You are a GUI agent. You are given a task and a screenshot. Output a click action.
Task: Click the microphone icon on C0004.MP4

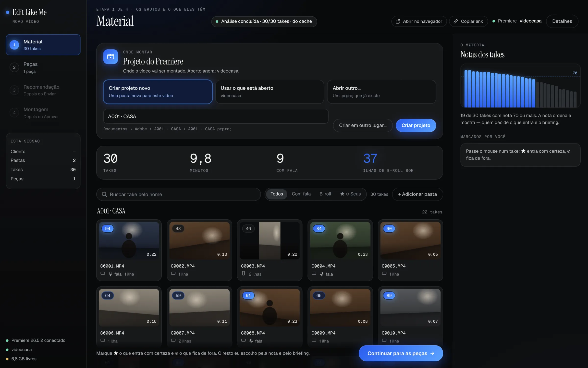click(322, 274)
